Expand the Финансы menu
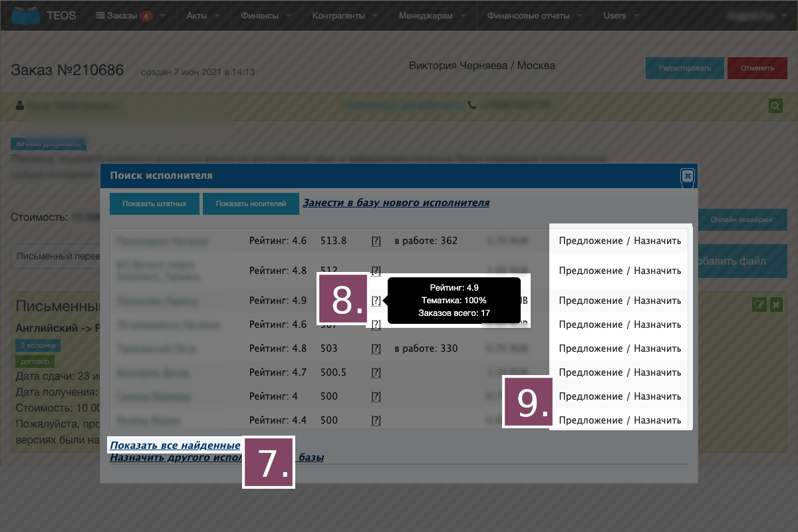This screenshot has width=798, height=532. pos(267,16)
